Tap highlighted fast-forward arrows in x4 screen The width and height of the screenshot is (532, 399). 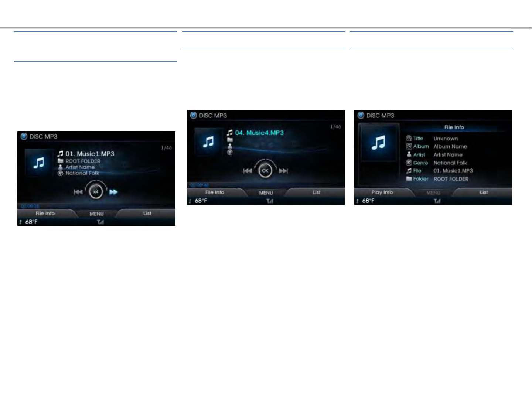point(114,192)
